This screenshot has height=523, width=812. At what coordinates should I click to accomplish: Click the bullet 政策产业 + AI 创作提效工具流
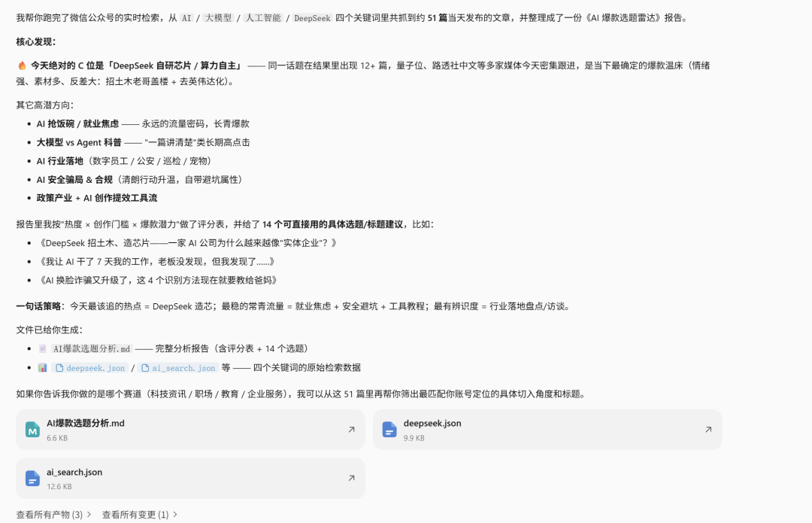97,198
